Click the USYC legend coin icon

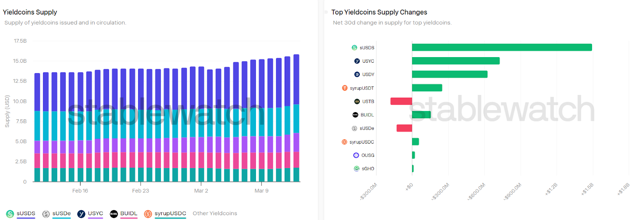tap(81, 214)
